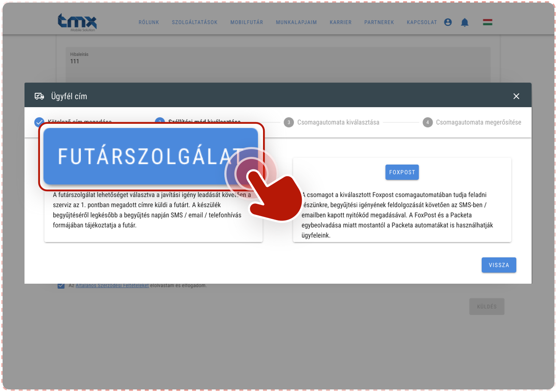
Task: Open the user account profile icon
Action: coord(448,22)
